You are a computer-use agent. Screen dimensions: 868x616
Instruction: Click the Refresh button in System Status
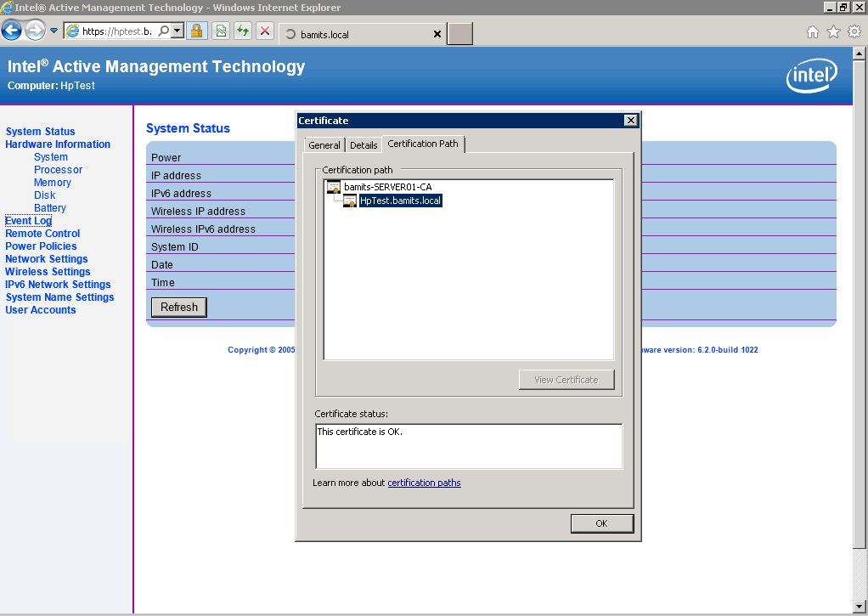pos(178,307)
